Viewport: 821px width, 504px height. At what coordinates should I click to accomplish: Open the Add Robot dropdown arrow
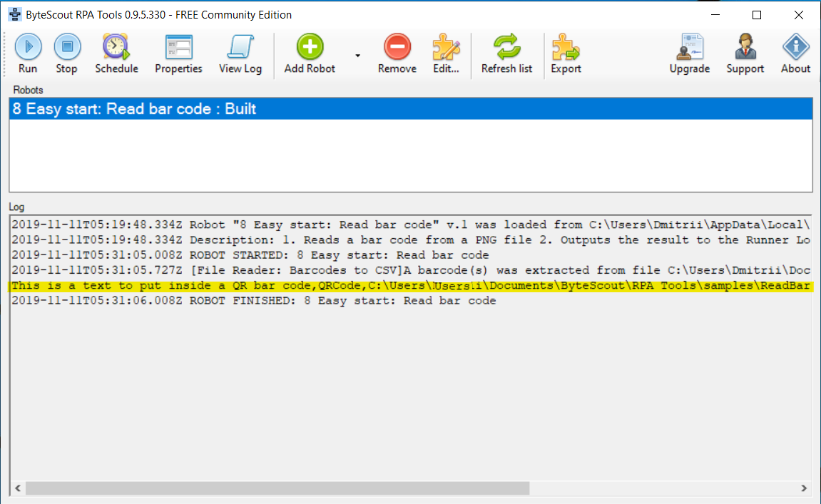tap(356, 55)
